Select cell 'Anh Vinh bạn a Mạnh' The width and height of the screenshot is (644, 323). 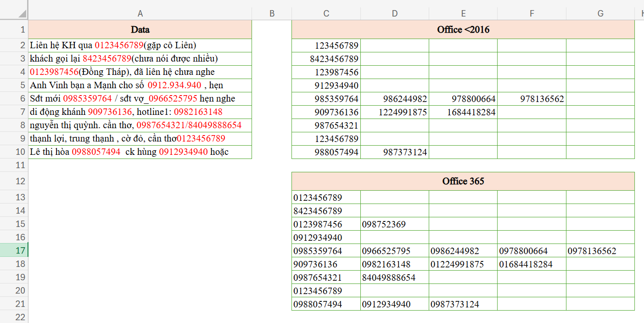point(140,85)
